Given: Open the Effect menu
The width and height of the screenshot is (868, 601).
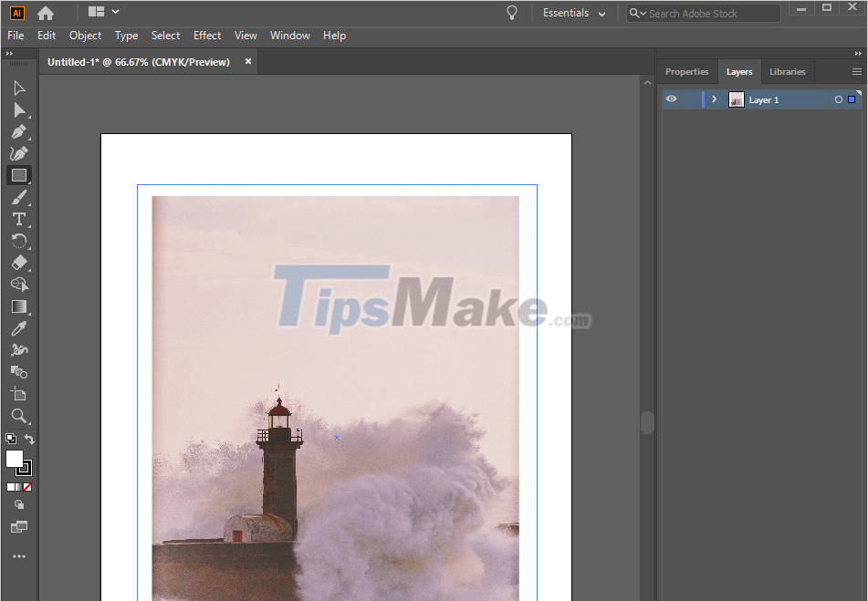Looking at the screenshot, I should (x=207, y=36).
